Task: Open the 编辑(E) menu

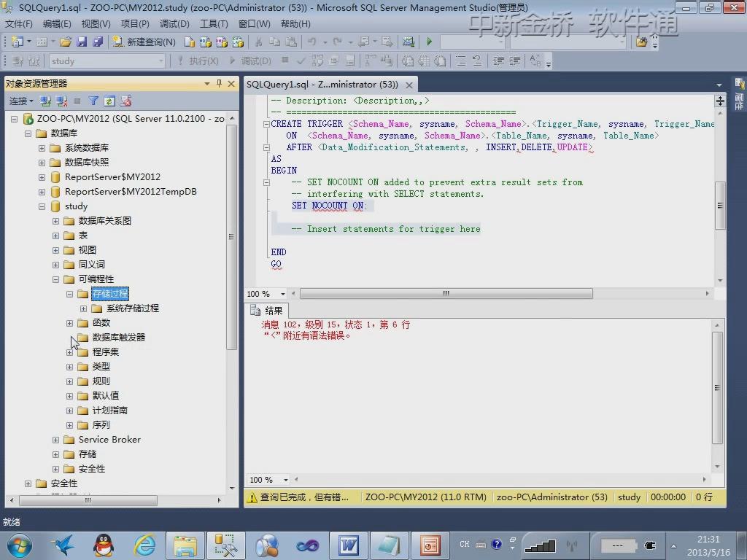Action: (x=57, y=24)
